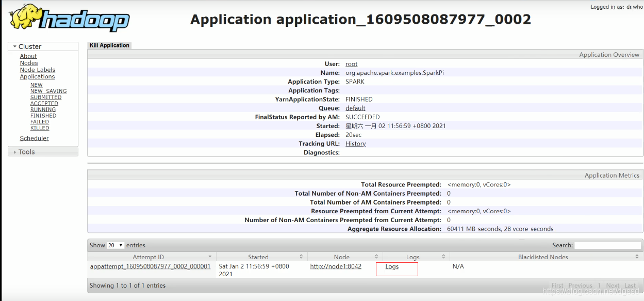Go to First page of attempts
The height and width of the screenshot is (301, 644).
coord(557,286)
